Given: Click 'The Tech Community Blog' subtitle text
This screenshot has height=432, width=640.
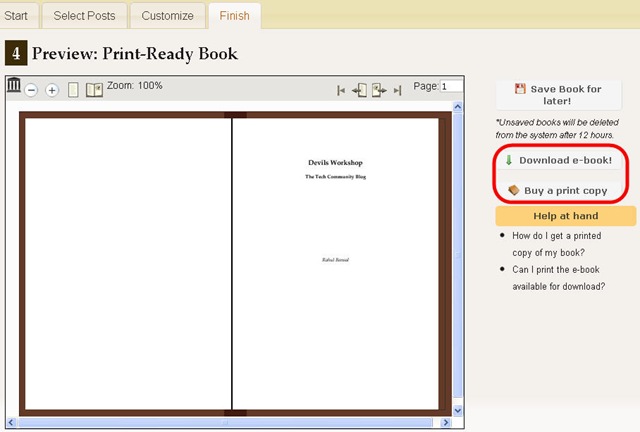Looking at the screenshot, I should click(x=336, y=177).
